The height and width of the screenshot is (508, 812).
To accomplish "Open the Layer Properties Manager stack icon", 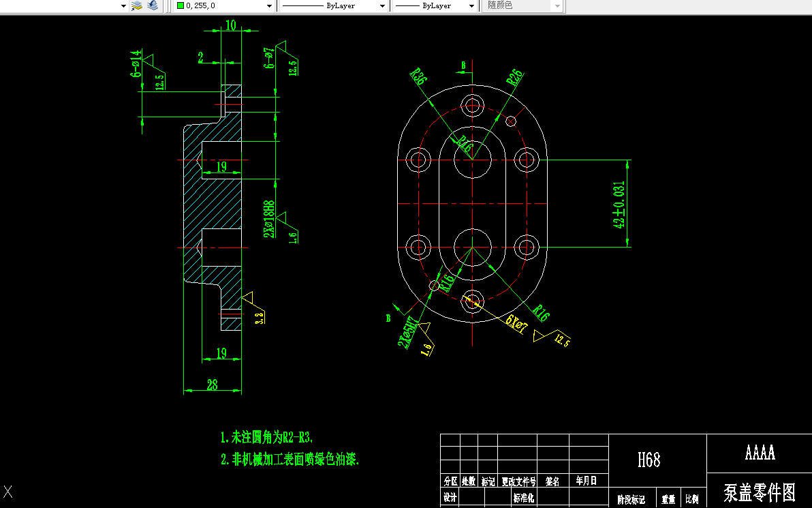I will tap(137, 5).
